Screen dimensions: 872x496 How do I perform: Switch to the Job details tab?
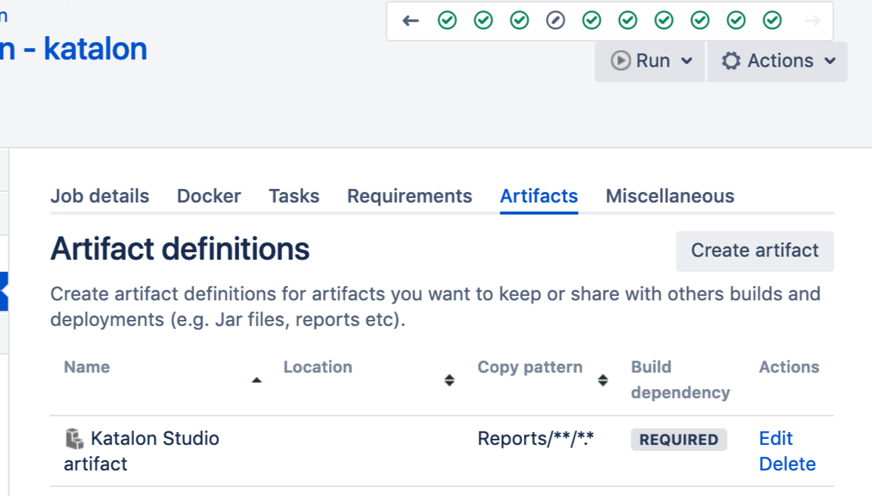pyautogui.click(x=100, y=196)
